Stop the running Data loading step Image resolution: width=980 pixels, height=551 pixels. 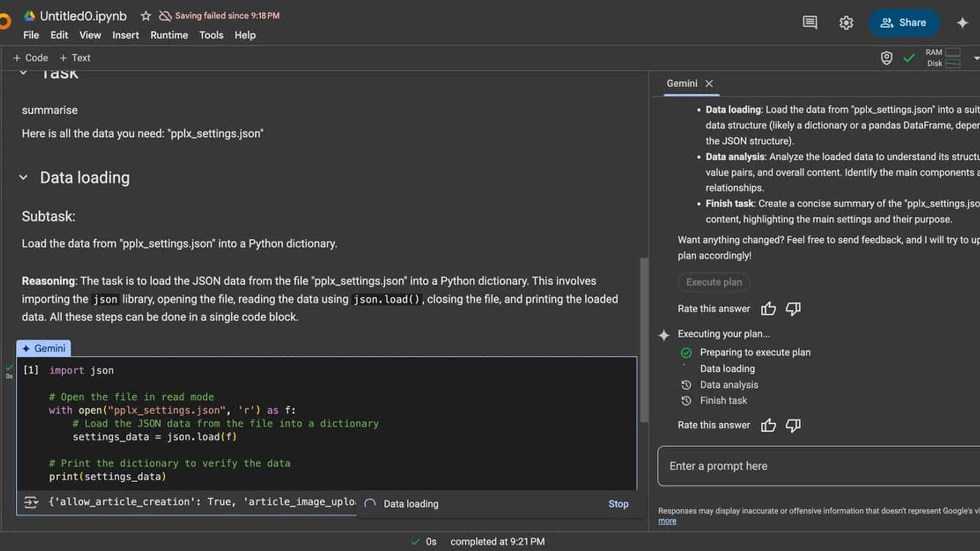click(618, 504)
